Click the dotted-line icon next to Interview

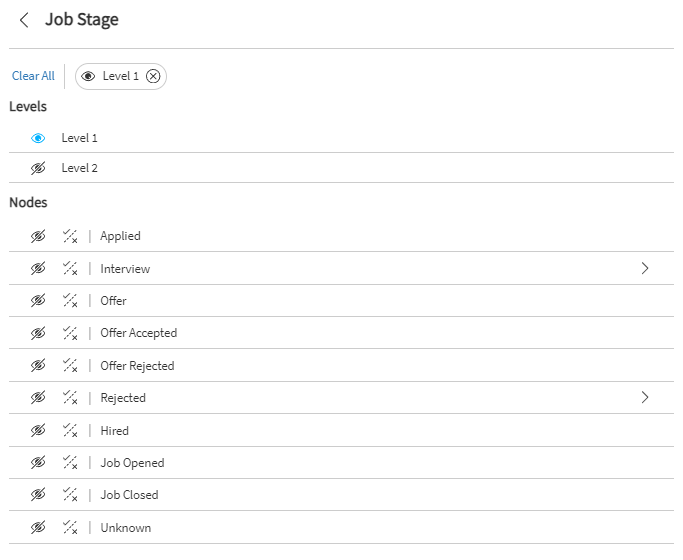point(70,268)
